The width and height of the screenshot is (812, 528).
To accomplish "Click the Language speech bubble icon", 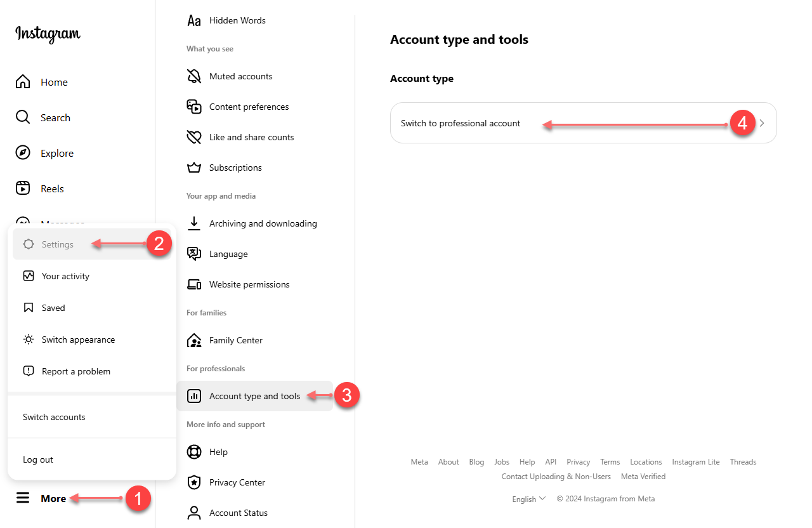I will tap(194, 254).
